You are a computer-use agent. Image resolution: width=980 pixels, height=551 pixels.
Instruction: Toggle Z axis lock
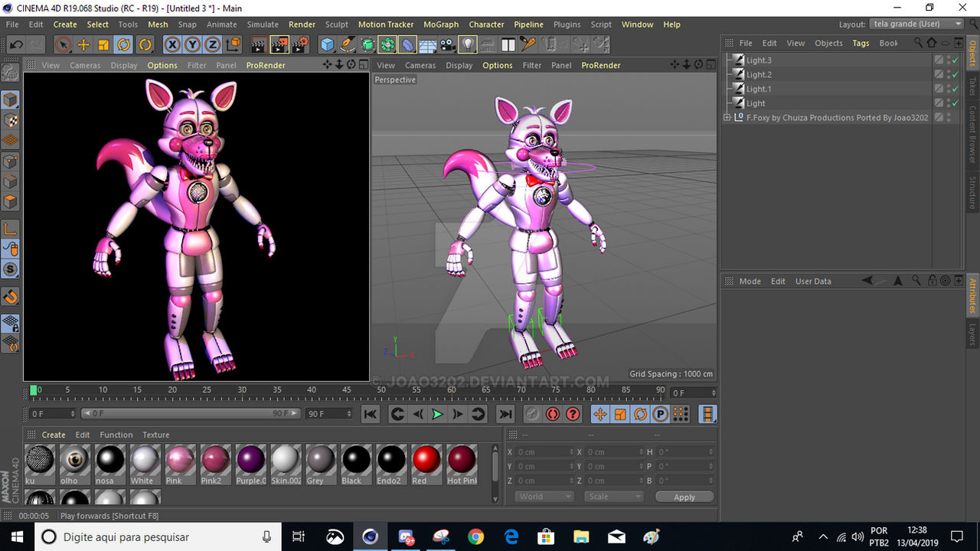[212, 44]
